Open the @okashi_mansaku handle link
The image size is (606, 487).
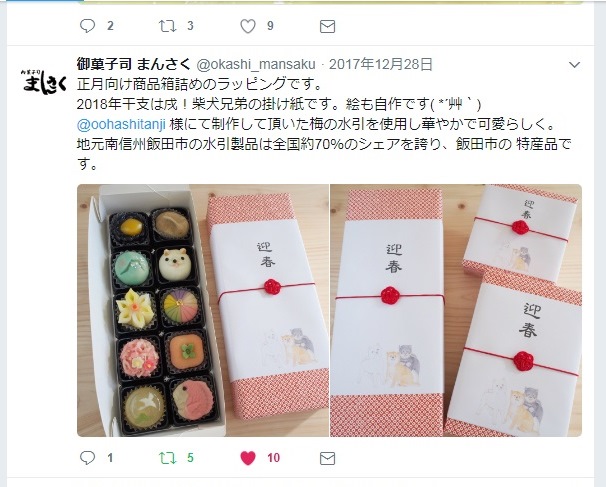click(x=256, y=64)
